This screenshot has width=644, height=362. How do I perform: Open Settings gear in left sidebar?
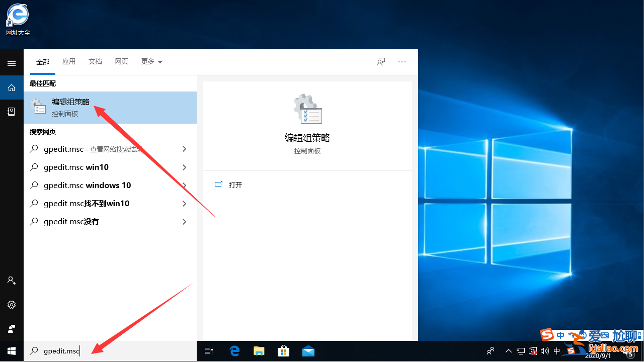11,304
